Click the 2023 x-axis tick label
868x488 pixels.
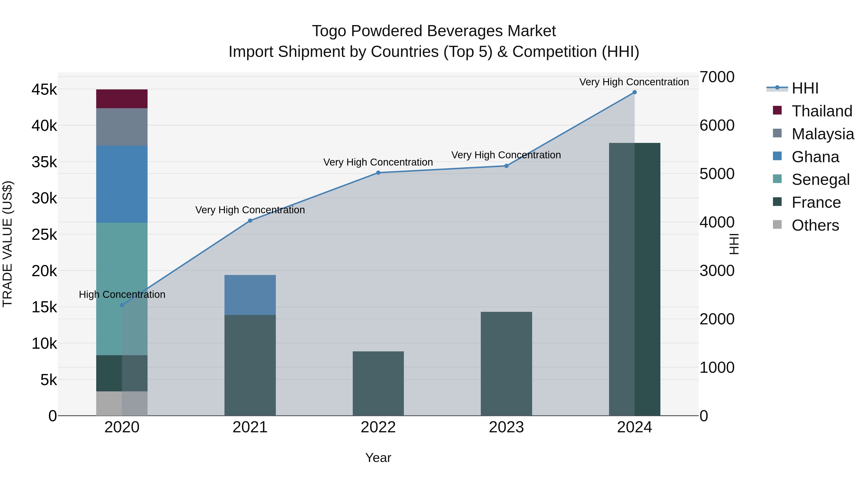click(506, 427)
